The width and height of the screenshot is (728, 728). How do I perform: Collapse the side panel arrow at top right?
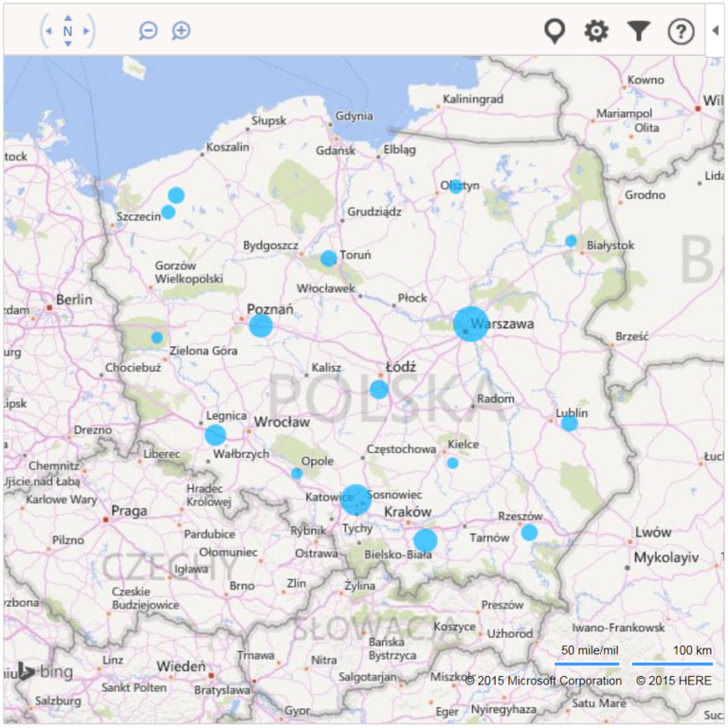716,30
